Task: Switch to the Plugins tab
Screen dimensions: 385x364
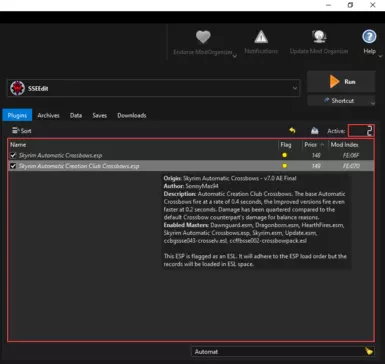Action: click(x=17, y=115)
